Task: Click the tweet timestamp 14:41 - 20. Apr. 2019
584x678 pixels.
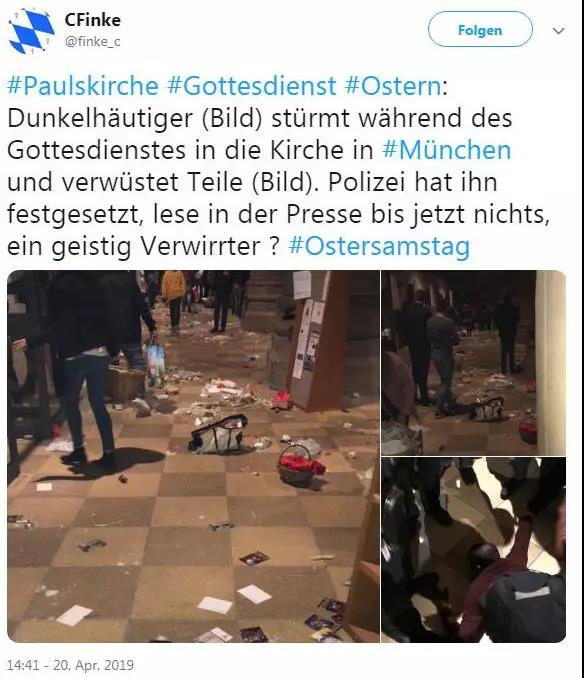Action: click(70, 665)
